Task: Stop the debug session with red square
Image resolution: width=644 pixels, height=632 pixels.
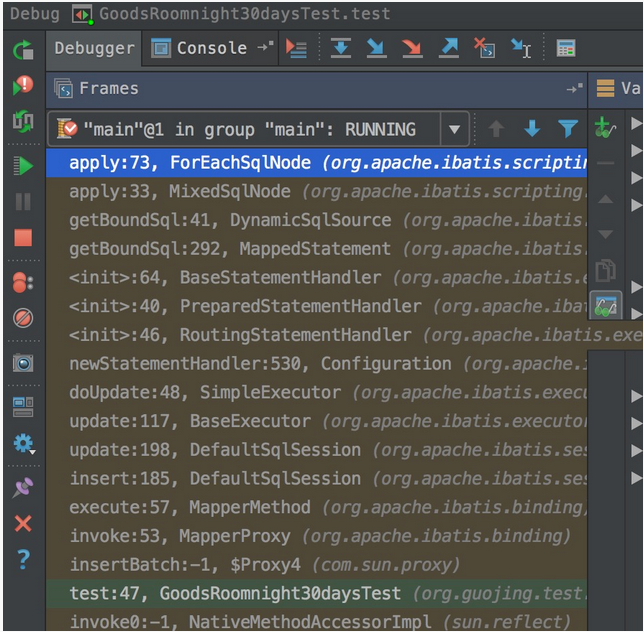Action: tap(23, 238)
